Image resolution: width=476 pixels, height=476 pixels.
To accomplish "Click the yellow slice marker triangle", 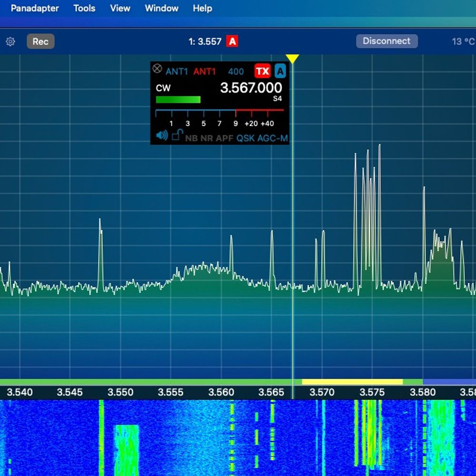I will click(x=292, y=59).
